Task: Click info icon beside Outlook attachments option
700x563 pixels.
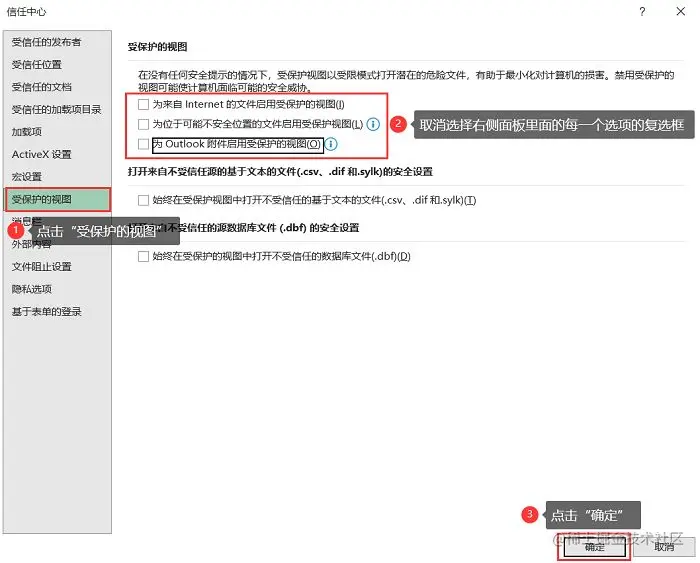Action: pos(331,144)
